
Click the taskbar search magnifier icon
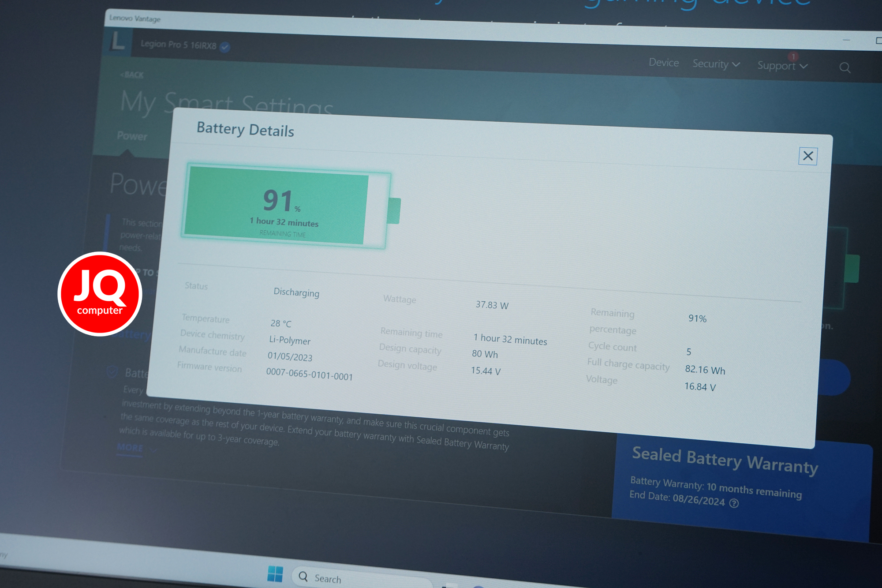point(303,576)
